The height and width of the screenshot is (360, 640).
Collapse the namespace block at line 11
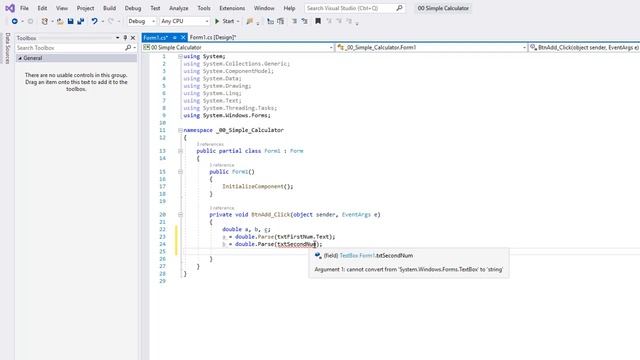pos(180,130)
